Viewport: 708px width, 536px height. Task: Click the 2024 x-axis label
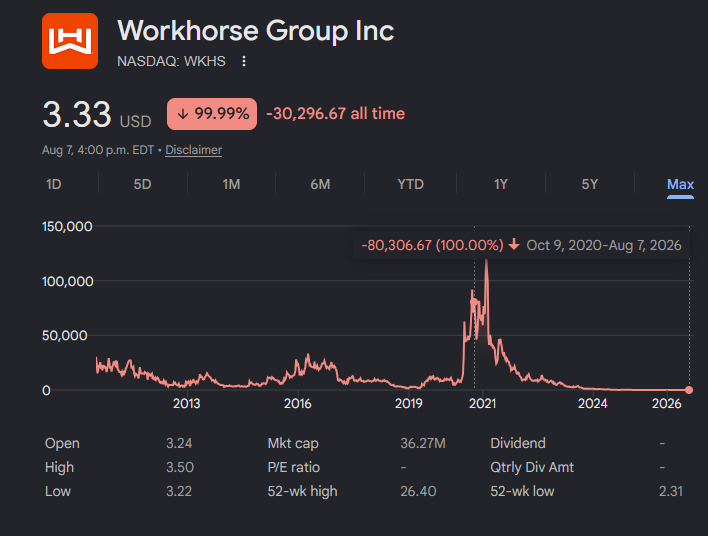(593, 403)
